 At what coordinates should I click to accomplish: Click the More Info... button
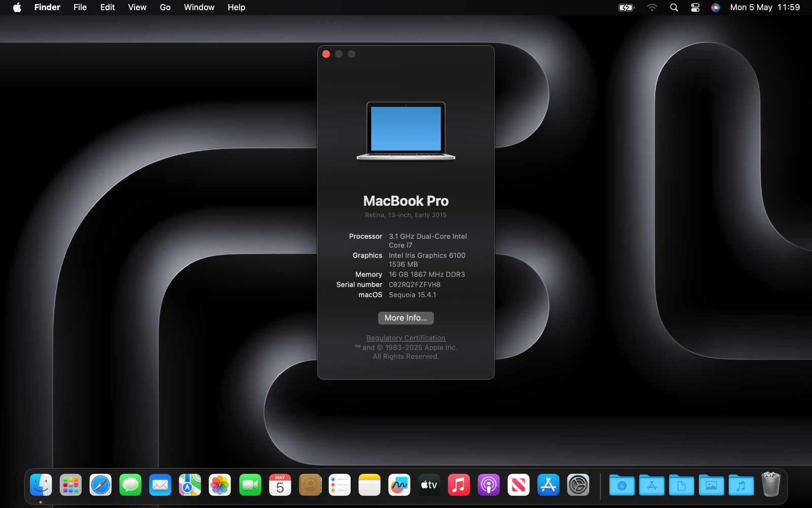(406, 318)
